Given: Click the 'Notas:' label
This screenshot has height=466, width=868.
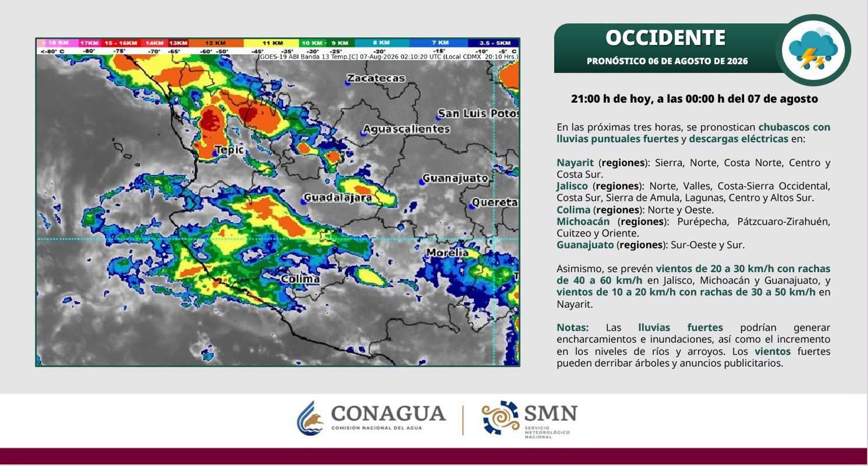Looking at the screenshot, I should click(x=573, y=327).
